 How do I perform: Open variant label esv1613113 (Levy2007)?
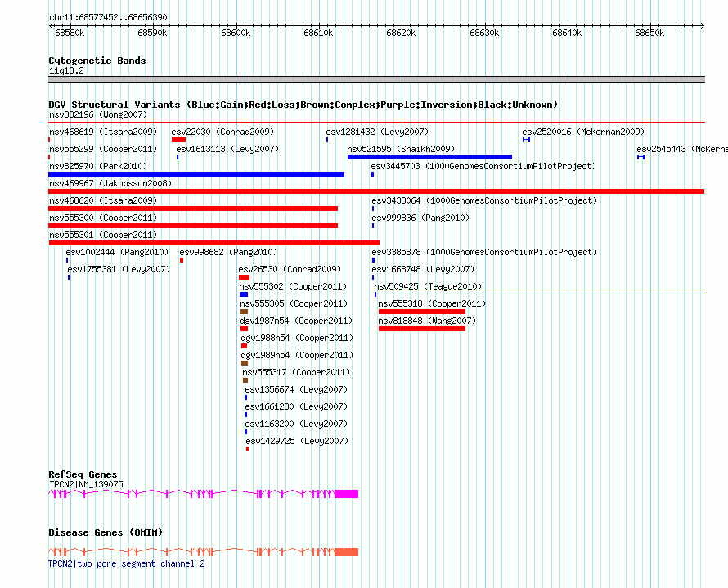(x=227, y=149)
